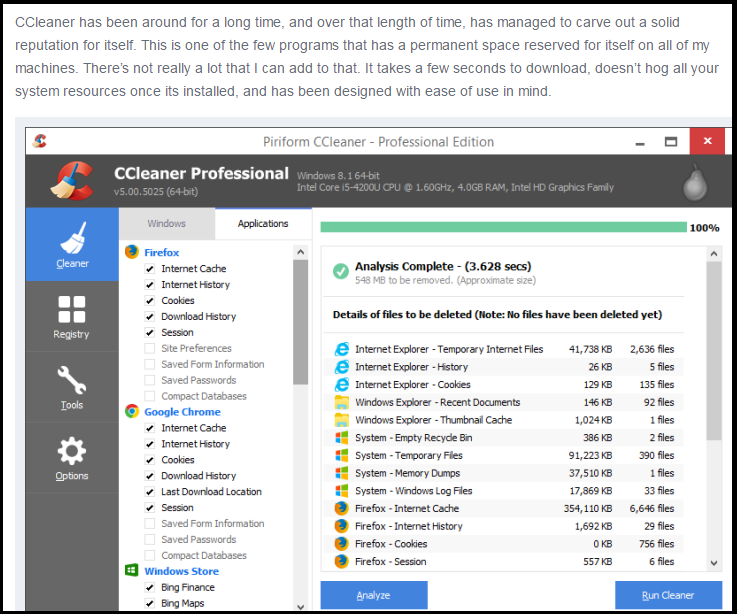Click Internet Explorer icon beside History row
This screenshot has width=737, height=614.
342,367
